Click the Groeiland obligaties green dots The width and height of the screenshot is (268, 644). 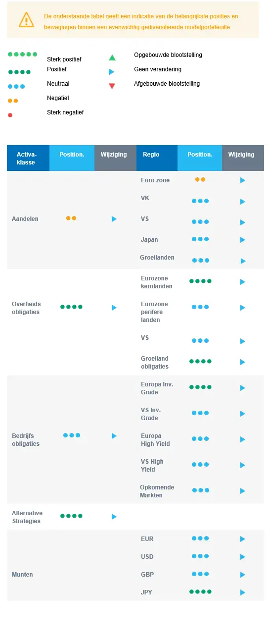coord(200,361)
